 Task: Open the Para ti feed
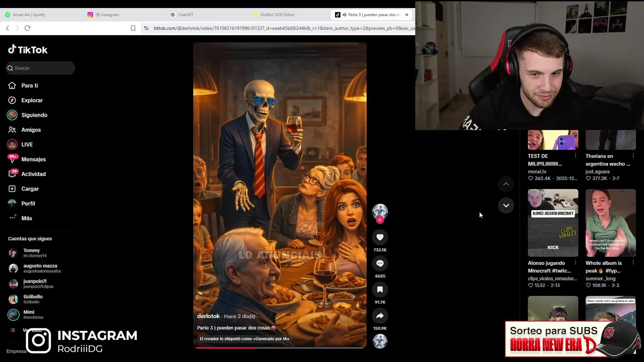click(x=30, y=85)
